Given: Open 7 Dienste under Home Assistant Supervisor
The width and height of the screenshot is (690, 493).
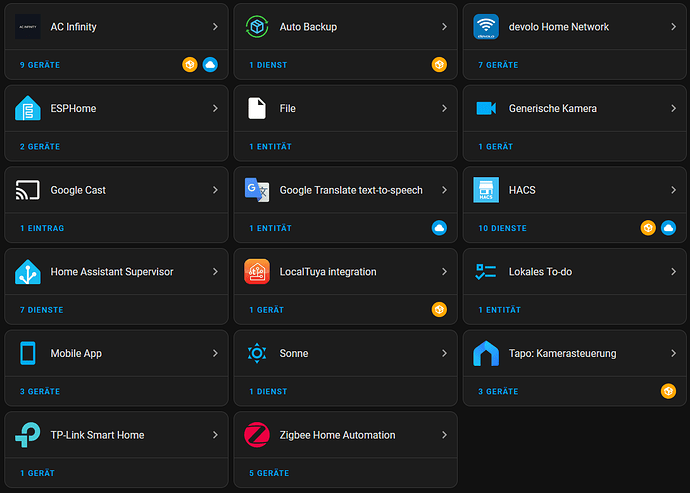Looking at the screenshot, I should [x=41, y=310].
